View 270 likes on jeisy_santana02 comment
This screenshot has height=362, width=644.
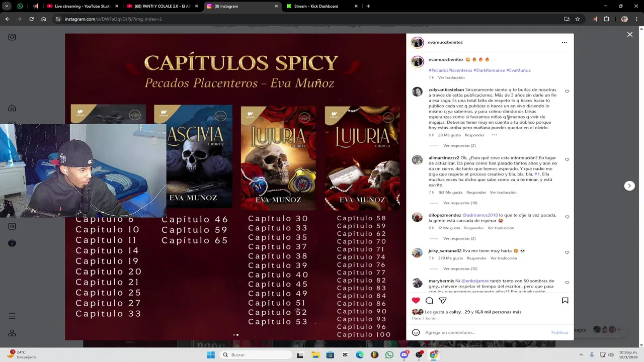click(450, 258)
